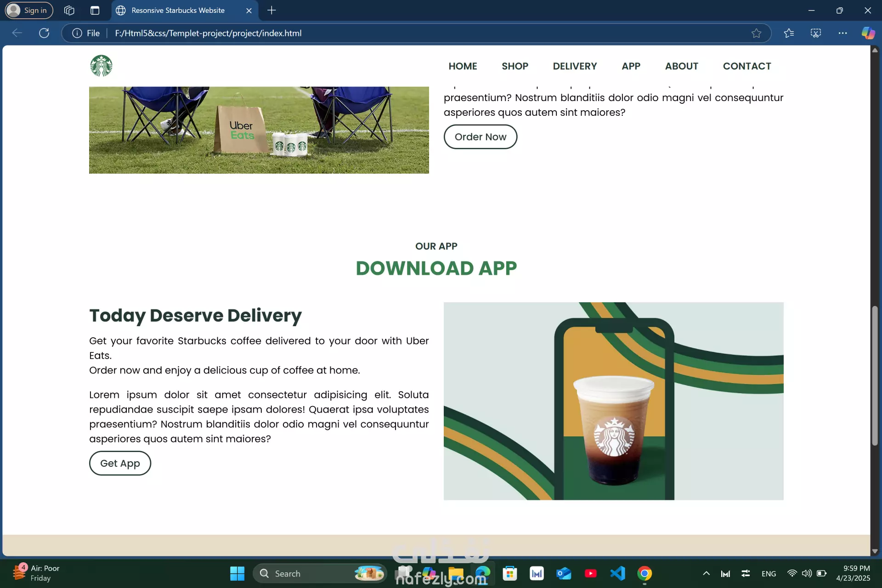Open Microsoft Store from taskbar
The height and width of the screenshot is (588, 882).
[x=509, y=573]
